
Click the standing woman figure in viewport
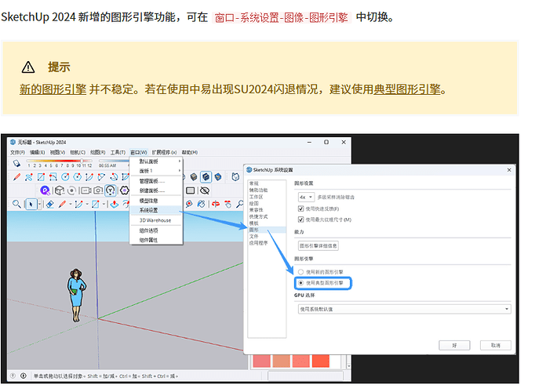[x=76, y=295]
